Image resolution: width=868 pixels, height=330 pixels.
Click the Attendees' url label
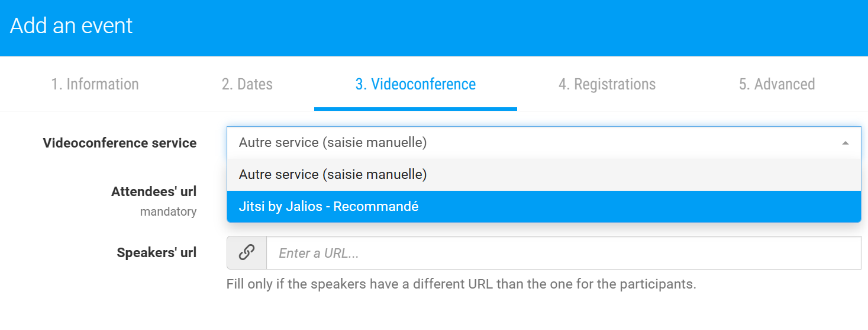click(x=154, y=192)
